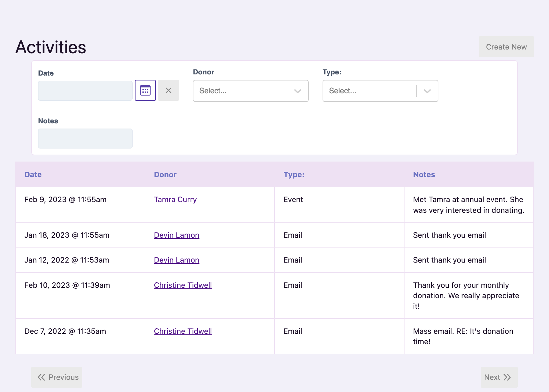The image size is (549, 392).
Task: Open the date picker calendar icon
Action: click(145, 90)
